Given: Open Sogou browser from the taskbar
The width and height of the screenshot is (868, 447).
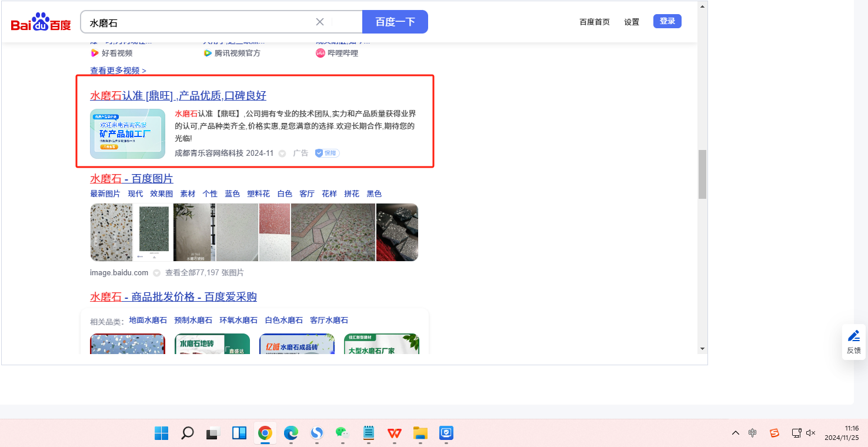Looking at the screenshot, I should coord(317,433).
